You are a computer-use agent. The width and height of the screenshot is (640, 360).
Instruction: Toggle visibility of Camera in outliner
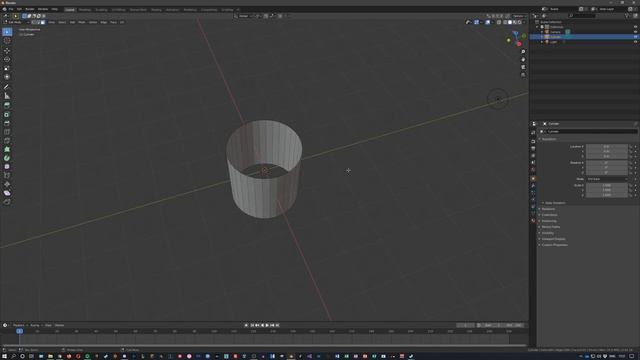coord(635,32)
